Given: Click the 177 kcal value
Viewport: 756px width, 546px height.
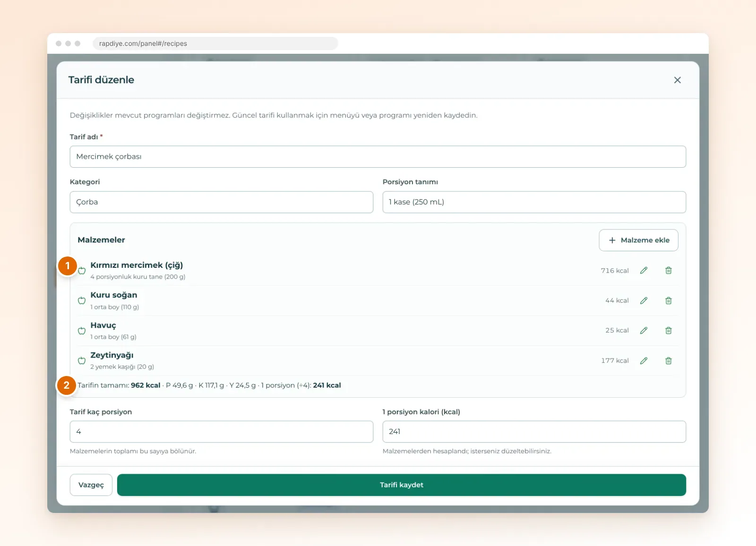Looking at the screenshot, I should pos(615,360).
